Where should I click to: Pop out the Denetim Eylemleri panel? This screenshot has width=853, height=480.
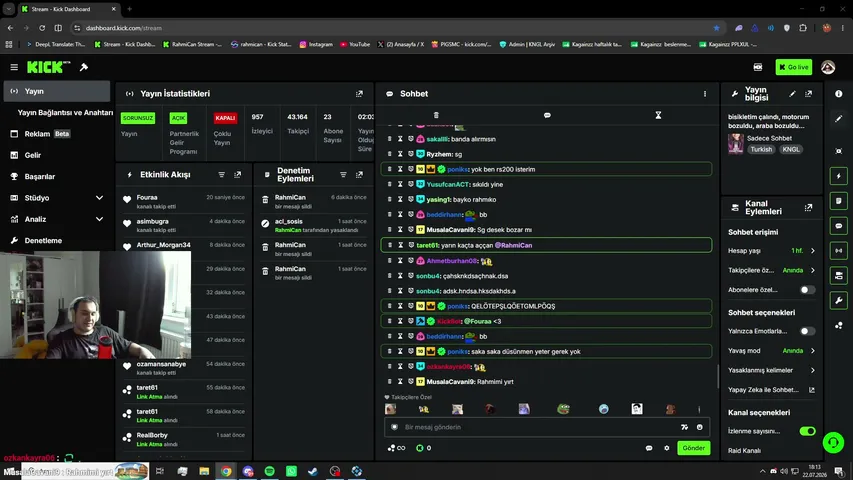[x=359, y=175]
